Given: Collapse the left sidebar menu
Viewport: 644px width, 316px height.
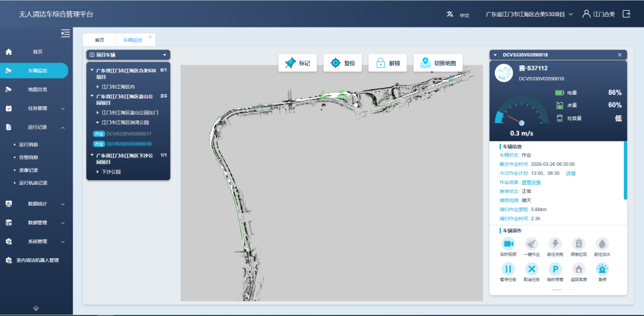Looking at the screenshot, I should [x=65, y=33].
